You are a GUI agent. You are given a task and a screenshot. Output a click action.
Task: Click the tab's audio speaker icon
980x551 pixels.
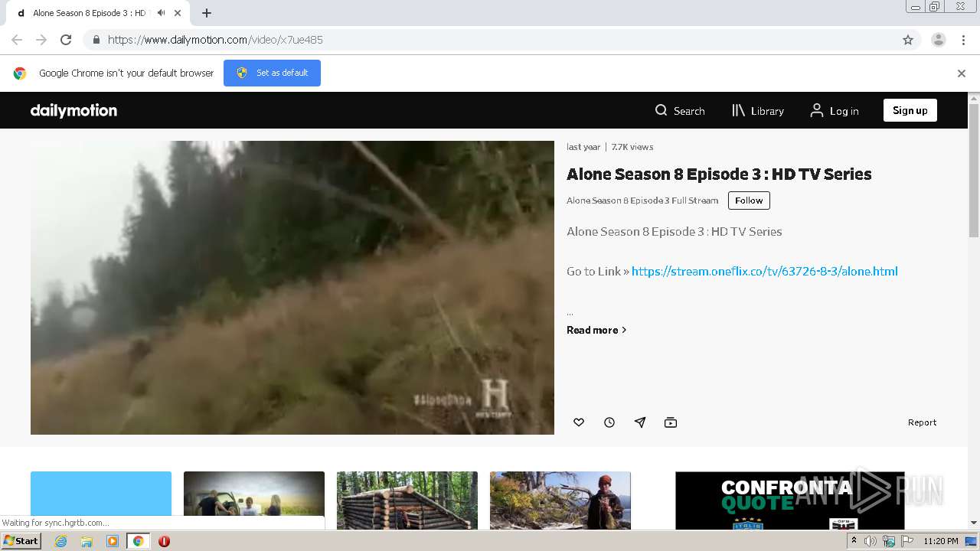click(161, 13)
